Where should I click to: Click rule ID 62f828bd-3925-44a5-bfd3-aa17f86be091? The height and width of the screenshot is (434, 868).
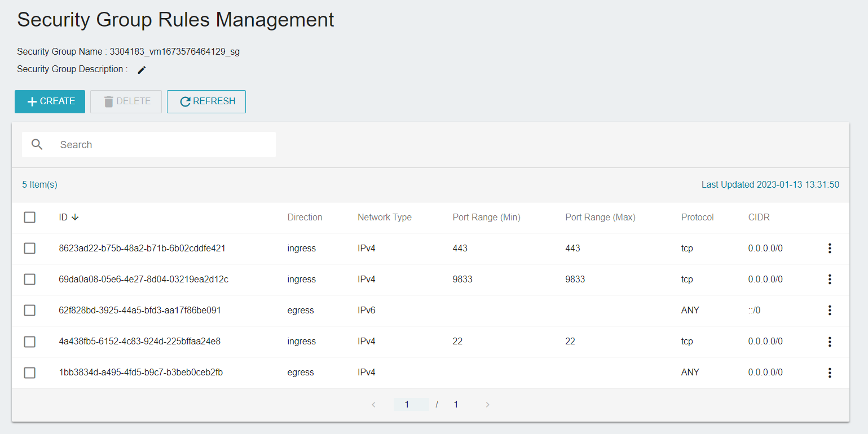[x=140, y=311]
